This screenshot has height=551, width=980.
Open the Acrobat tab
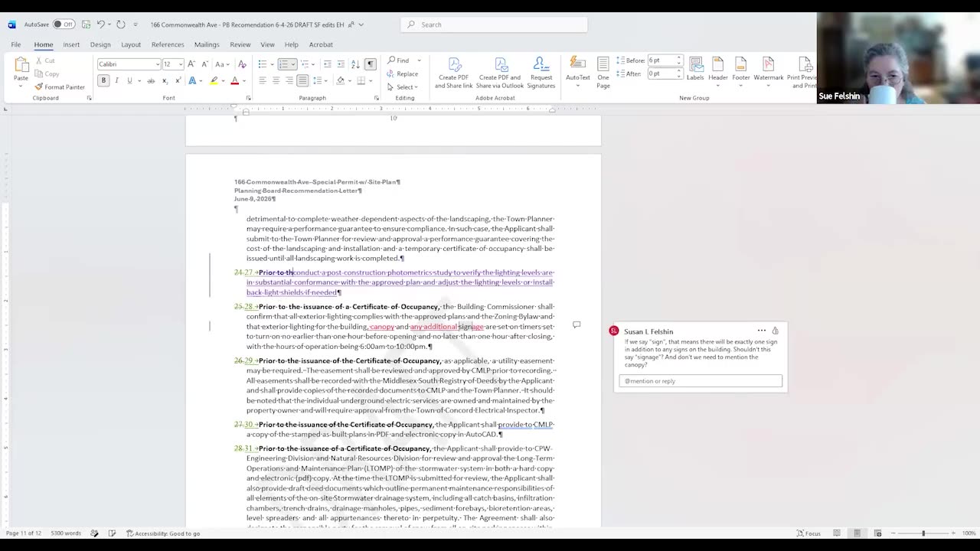point(321,45)
